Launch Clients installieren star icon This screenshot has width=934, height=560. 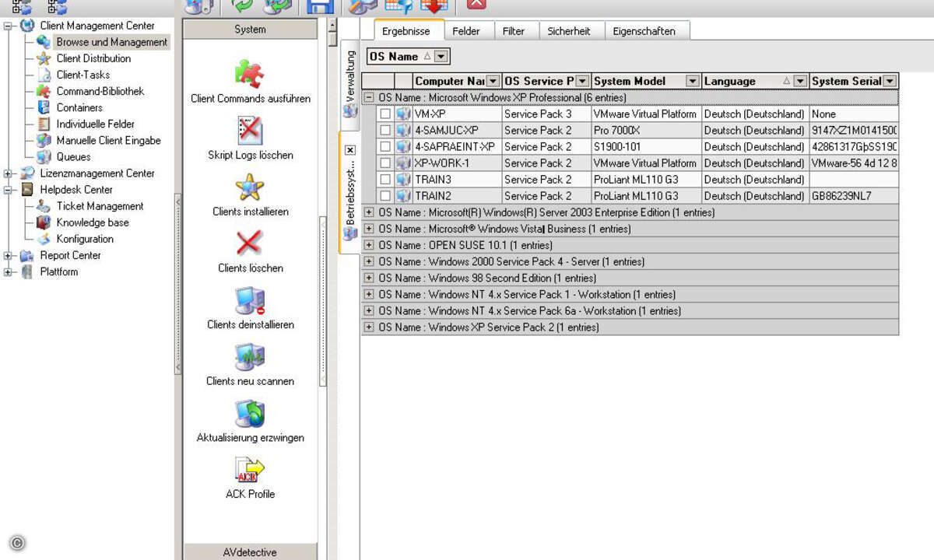pos(250,187)
